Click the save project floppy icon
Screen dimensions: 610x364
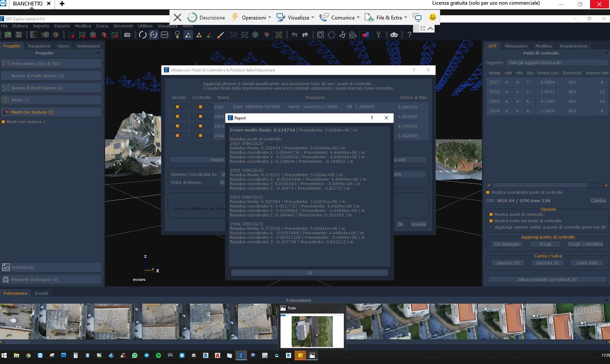coord(19,35)
